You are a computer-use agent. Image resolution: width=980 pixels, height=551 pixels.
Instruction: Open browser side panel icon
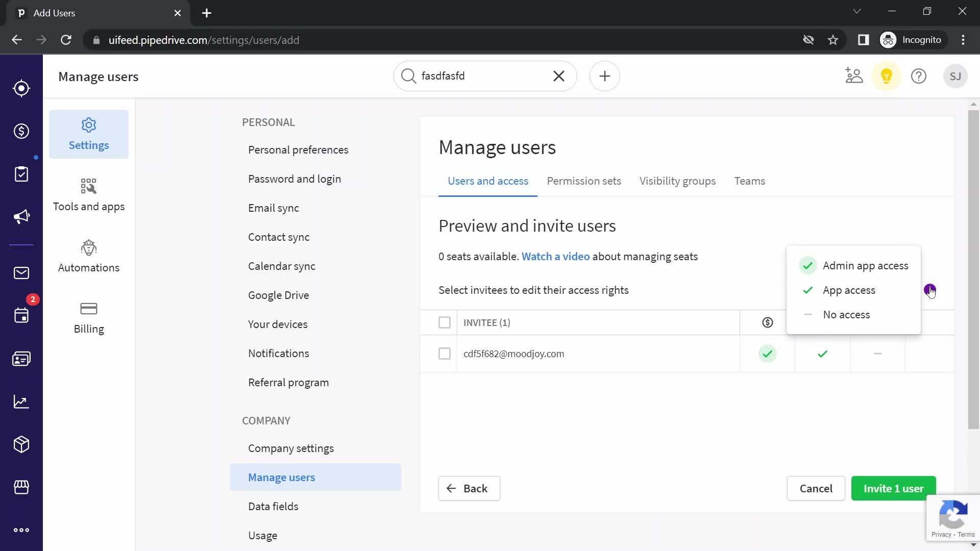click(x=863, y=40)
